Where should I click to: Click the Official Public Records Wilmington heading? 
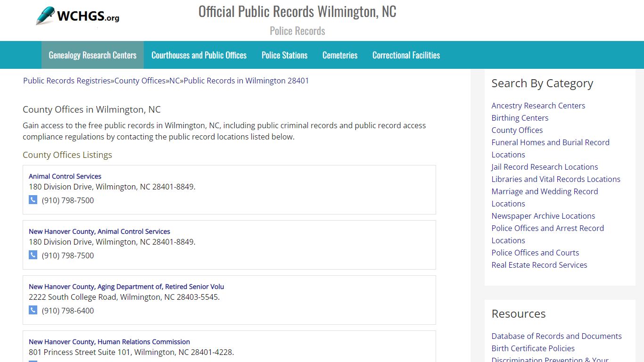click(x=297, y=11)
